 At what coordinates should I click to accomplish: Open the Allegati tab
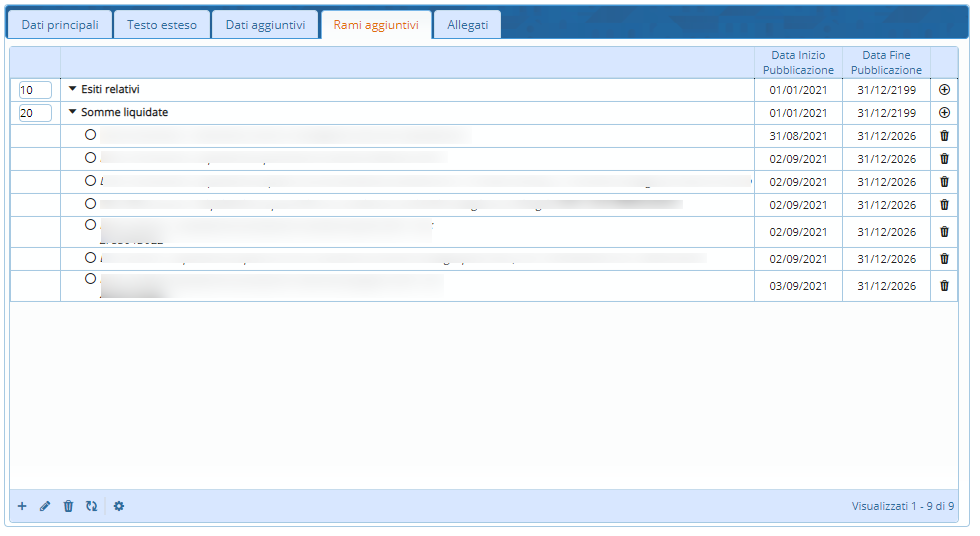(x=467, y=25)
